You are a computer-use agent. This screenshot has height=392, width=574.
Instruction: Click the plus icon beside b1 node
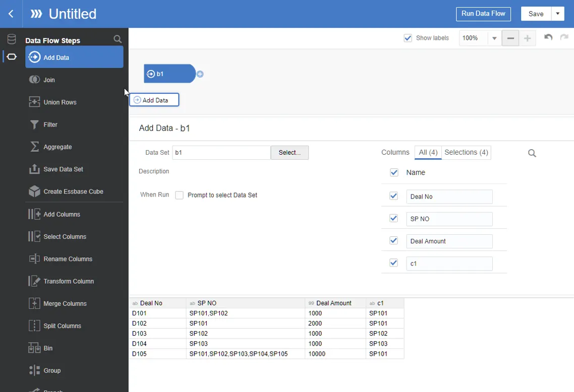(200, 74)
